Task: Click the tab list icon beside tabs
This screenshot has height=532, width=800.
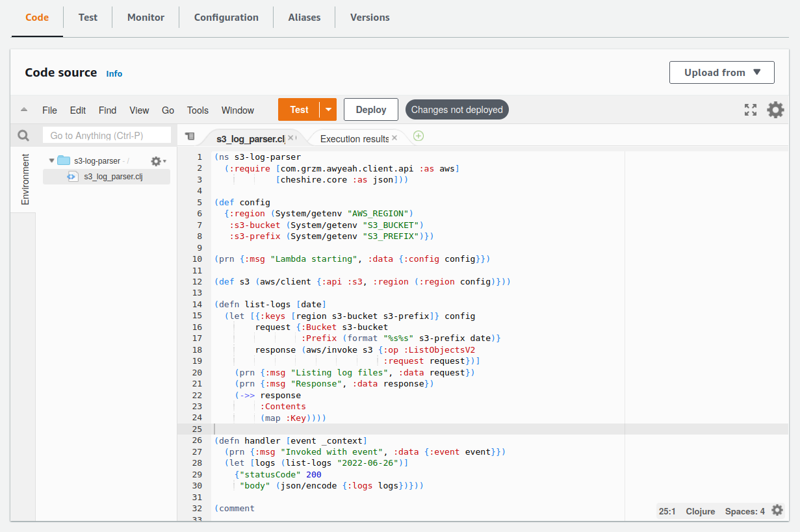Action: tap(190, 136)
